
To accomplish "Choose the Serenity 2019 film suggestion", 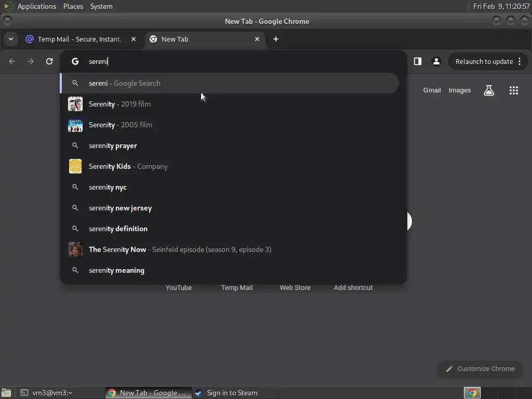I will [229, 104].
